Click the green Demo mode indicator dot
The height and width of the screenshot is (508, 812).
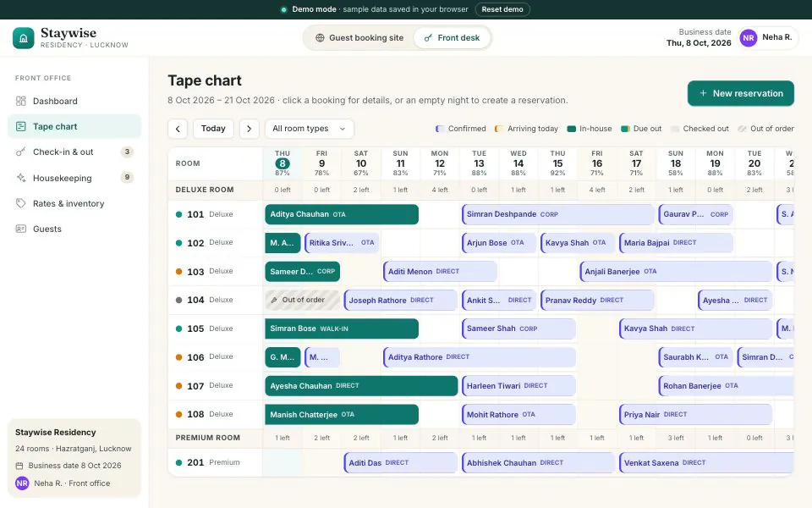[x=284, y=9]
